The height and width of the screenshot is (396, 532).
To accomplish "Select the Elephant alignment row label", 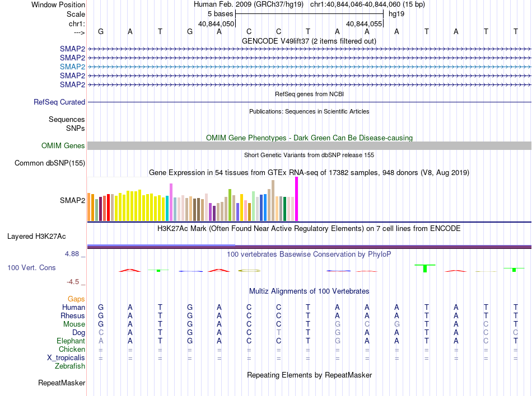I will pos(71,341).
